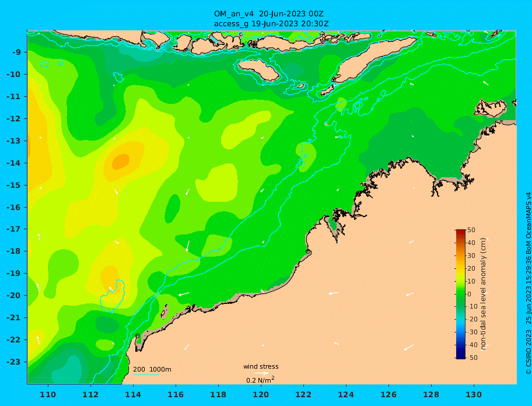Click latitude axis label "-18"
The image size is (532, 406).
[14, 251]
